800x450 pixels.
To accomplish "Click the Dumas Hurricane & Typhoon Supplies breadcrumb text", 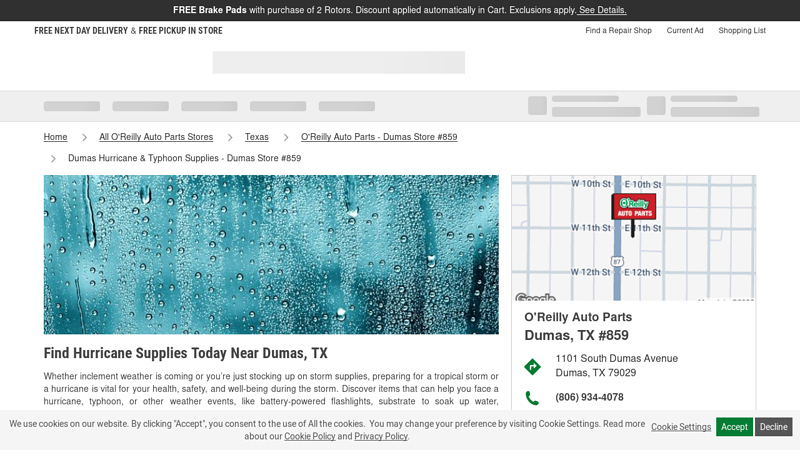I will coord(184,158).
